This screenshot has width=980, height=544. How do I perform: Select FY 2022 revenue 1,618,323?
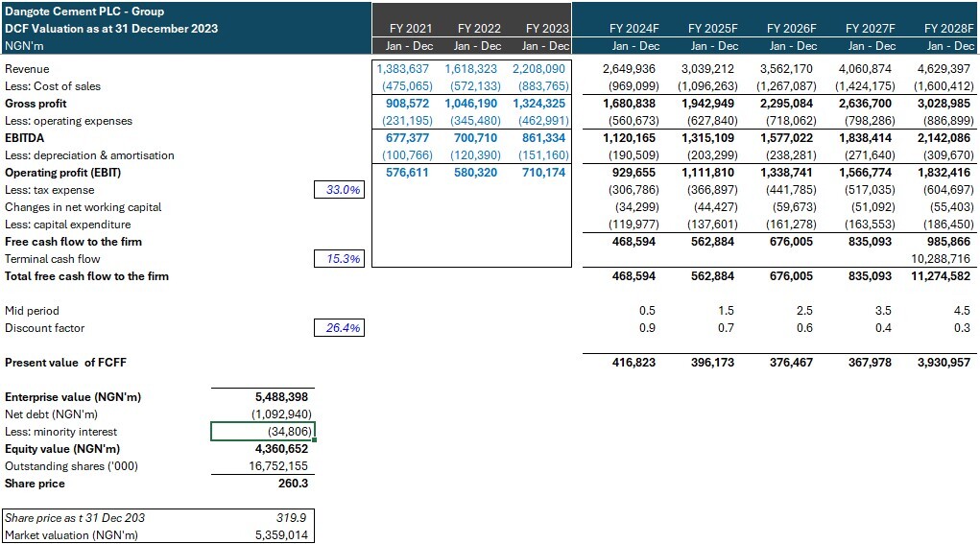470,69
